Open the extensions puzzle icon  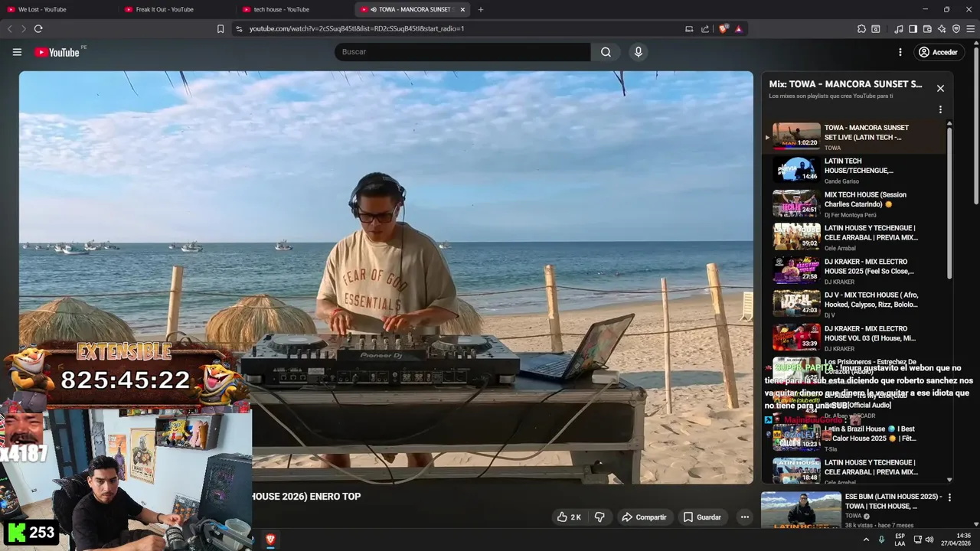(x=861, y=29)
